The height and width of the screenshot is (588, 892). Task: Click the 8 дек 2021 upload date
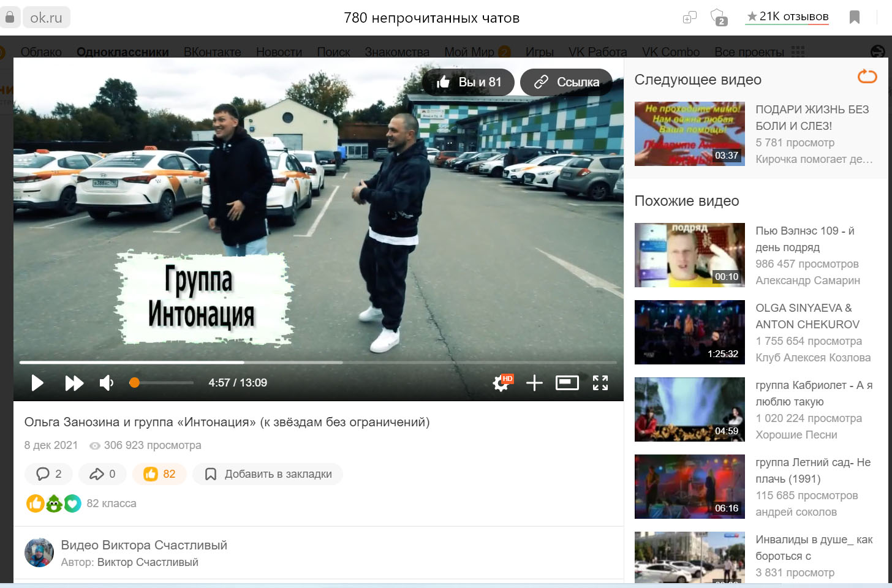click(51, 445)
